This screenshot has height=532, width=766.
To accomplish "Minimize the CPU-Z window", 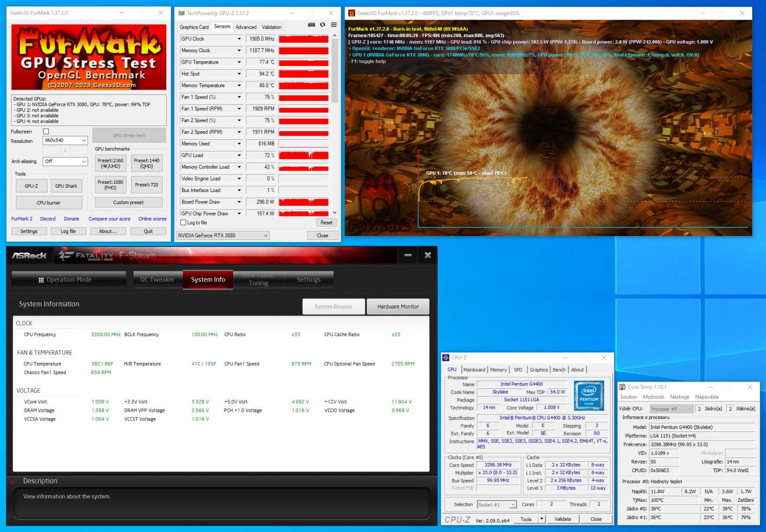I will click(565, 358).
